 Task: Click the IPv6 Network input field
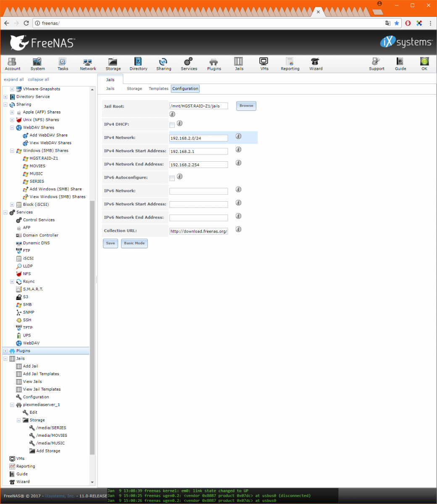[x=199, y=191]
